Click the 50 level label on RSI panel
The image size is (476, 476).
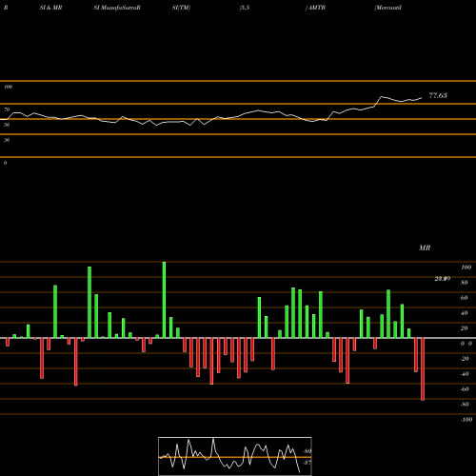coord(7,125)
